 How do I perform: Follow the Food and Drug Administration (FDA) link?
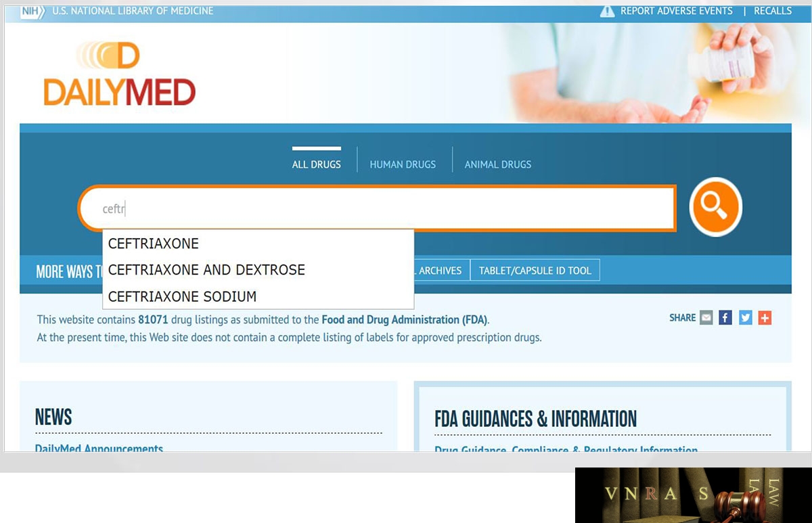pos(405,319)
